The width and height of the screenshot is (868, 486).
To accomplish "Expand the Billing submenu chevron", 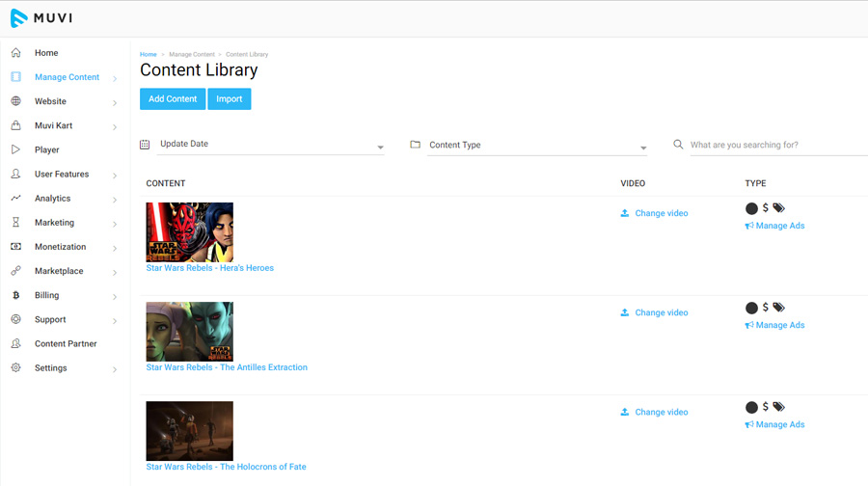I will tap(115, 297).
